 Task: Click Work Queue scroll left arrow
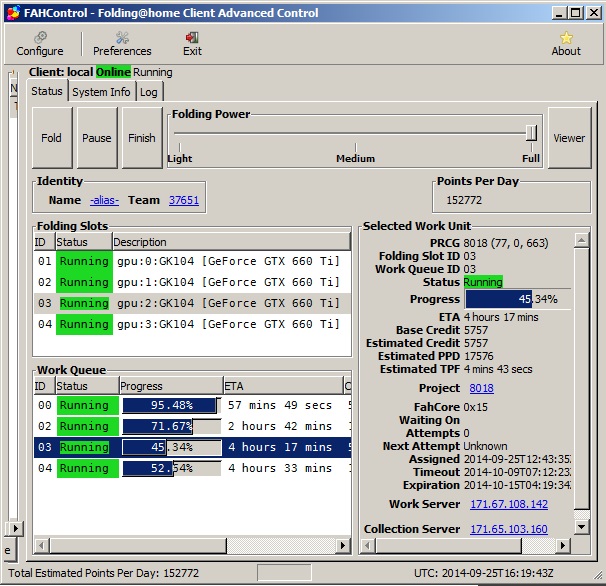tap(42, 545)
